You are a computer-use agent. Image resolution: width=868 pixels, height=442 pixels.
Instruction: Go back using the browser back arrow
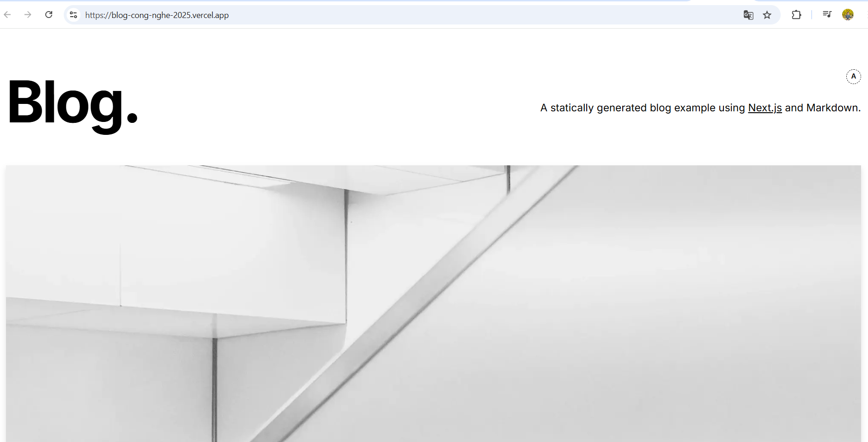7,15
